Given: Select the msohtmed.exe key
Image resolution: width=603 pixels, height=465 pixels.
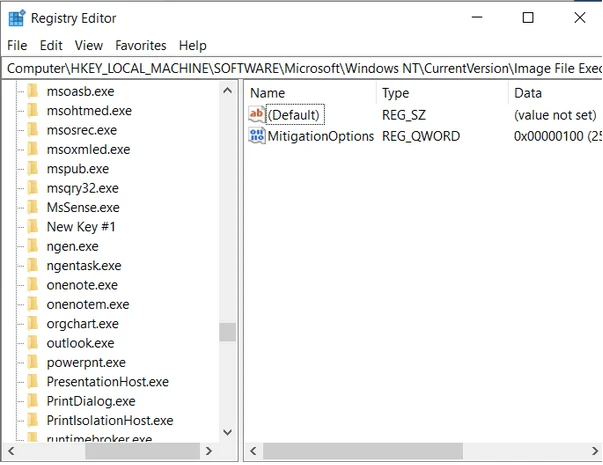Looking at the screenshot, I should coord(89,111).
